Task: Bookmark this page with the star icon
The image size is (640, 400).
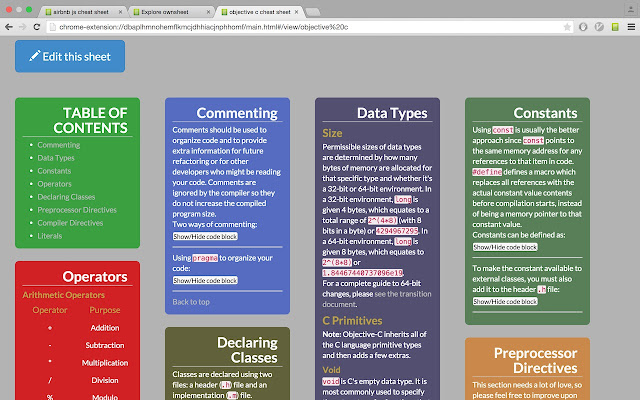Action: (567, 27)
